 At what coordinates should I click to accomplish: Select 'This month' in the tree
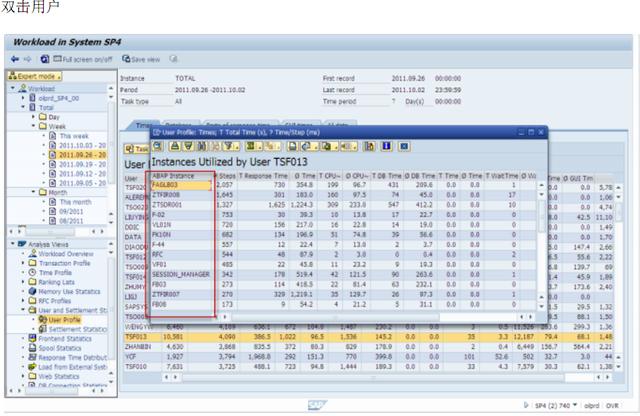pos(76,202)
